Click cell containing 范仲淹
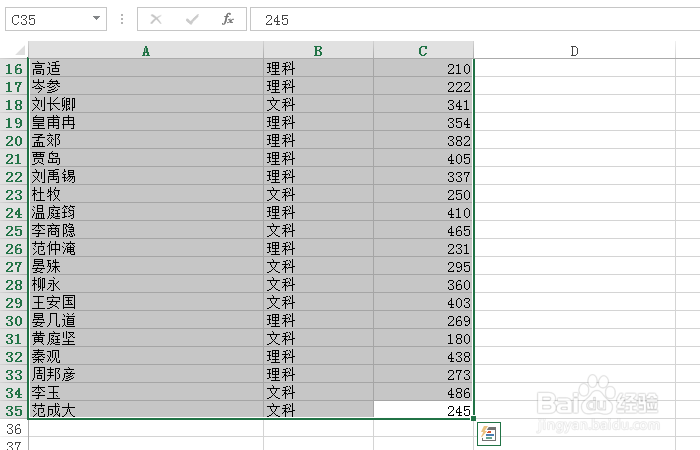Image resolution: width=700 pixels, height=450 pixels. [x=146, y=248]
